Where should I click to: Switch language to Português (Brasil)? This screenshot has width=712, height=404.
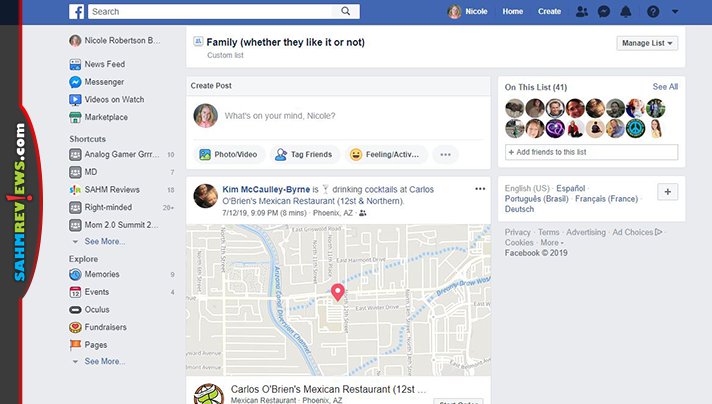point(536,199)
